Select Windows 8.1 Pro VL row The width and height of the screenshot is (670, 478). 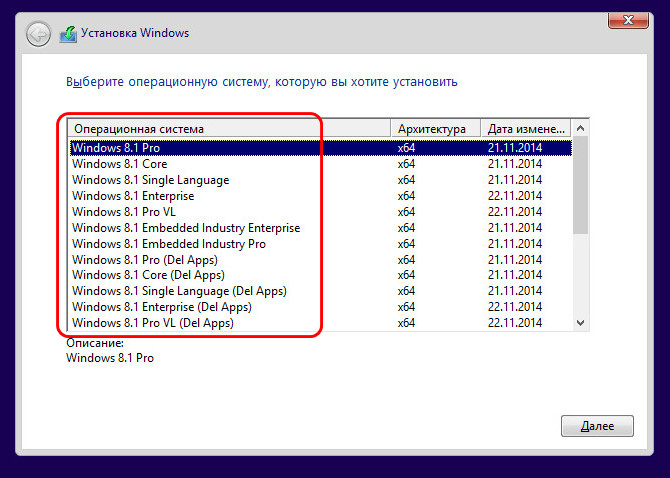pos(320,211)
